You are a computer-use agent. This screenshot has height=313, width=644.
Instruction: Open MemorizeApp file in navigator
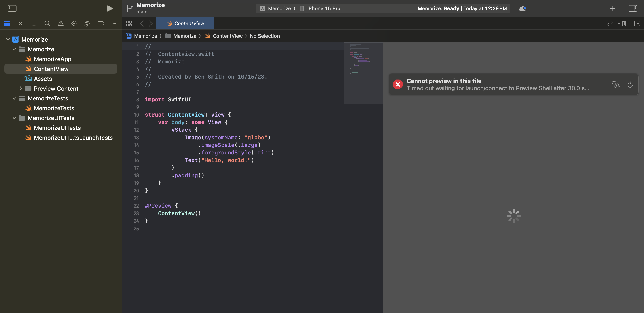click(53, 59)
